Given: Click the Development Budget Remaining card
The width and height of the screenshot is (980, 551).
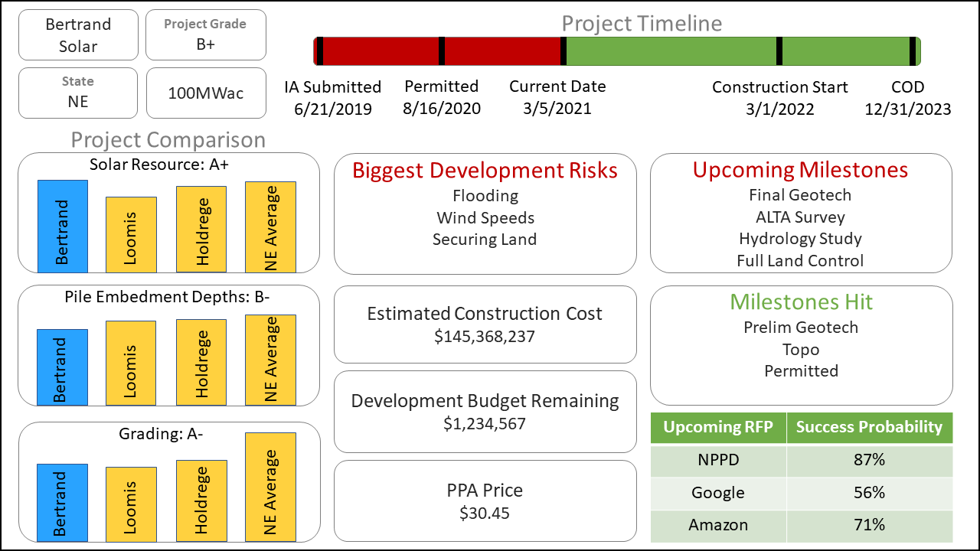Looking at the screenshot, I should tap(485, 411).
